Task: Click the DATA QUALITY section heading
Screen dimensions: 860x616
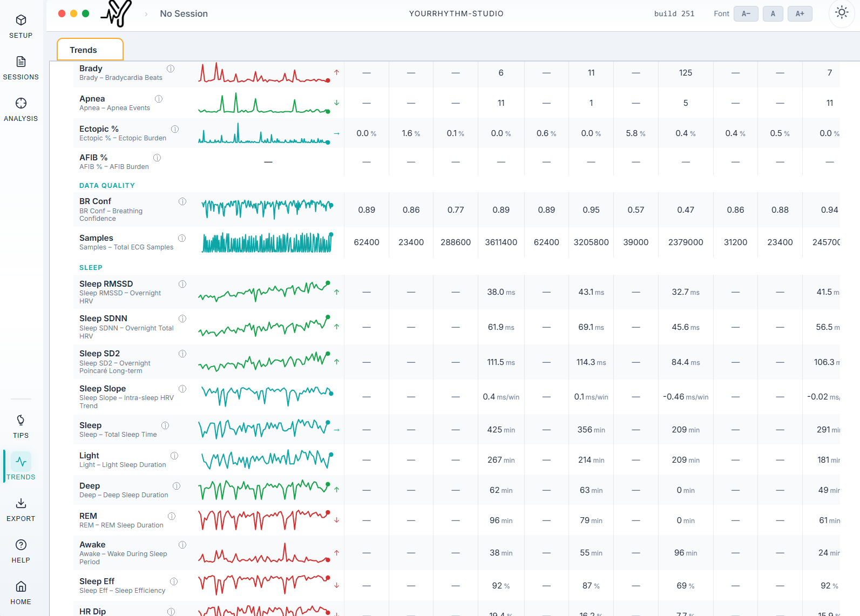Action: [x=107, y=185]
